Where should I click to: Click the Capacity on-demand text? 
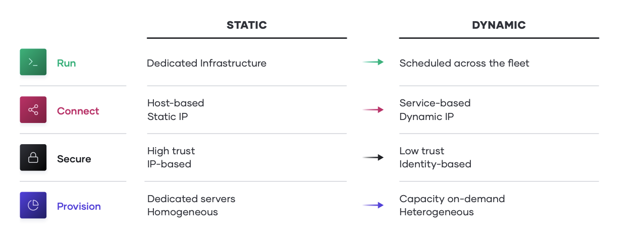(452, 199)
